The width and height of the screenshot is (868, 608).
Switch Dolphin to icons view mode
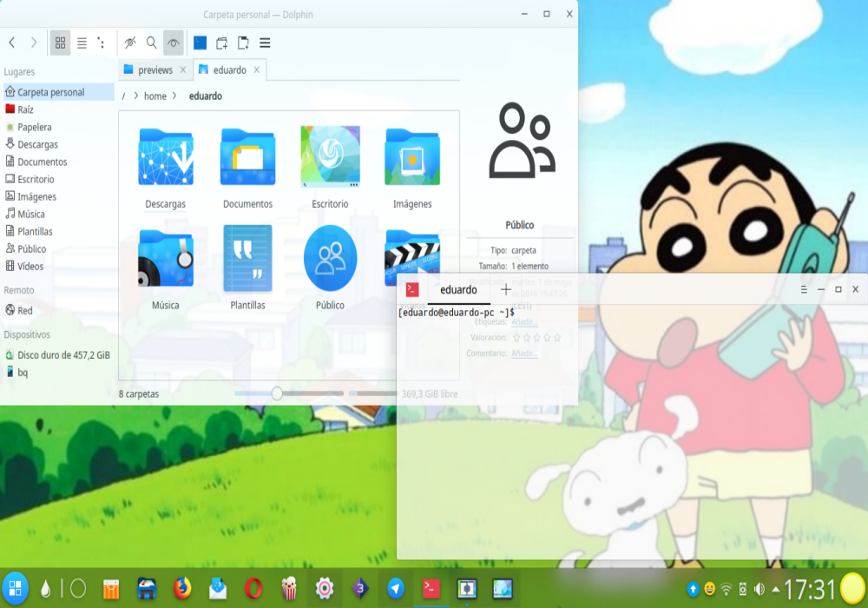tap(61, 43)
